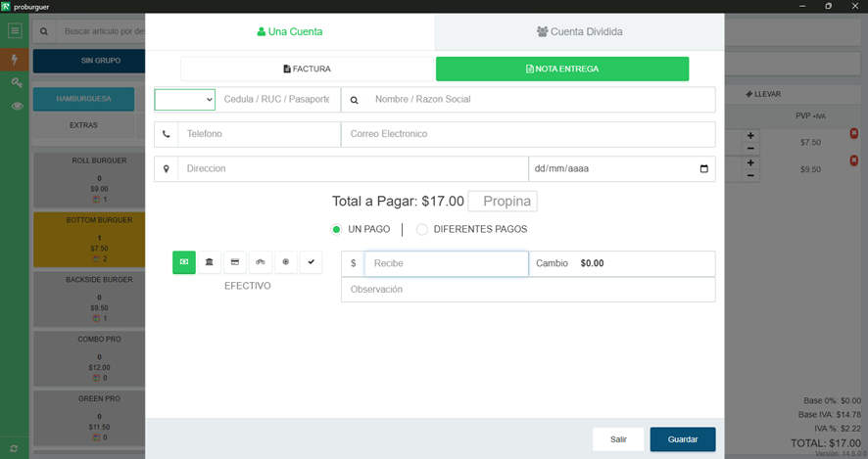Focus the Nombre / Razon Social field

pos(541,100)
